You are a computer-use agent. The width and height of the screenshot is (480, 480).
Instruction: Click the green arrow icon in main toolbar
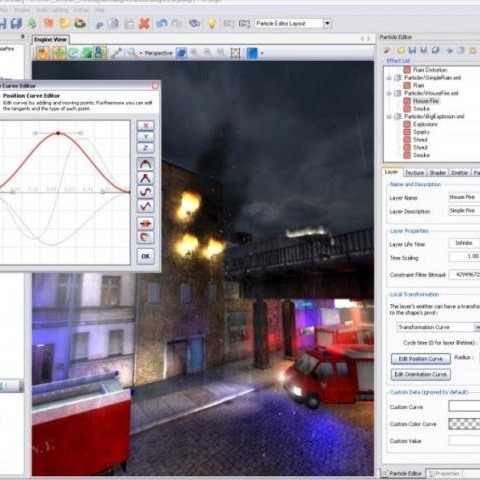[x=32, y=23]
